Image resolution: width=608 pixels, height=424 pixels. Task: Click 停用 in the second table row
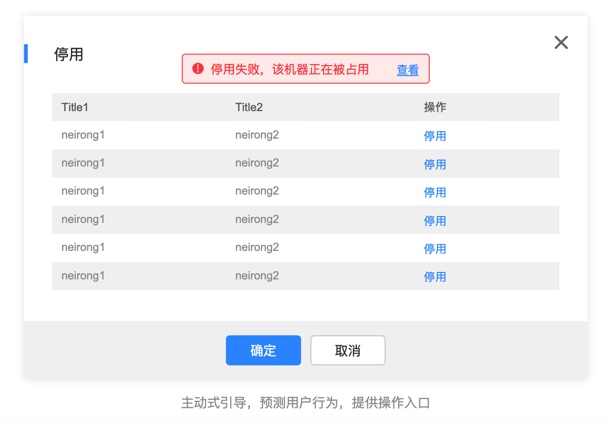pyautogui.click(x=434, y=164)
